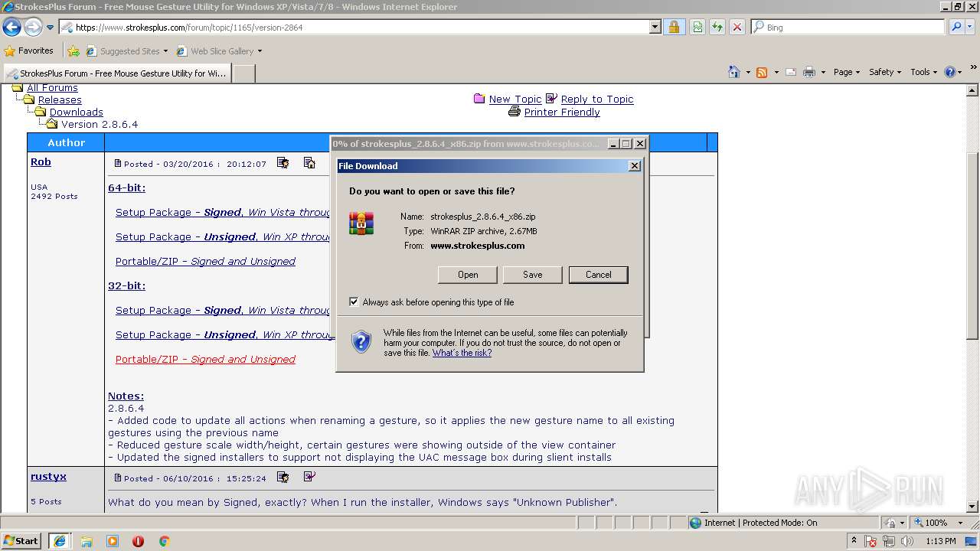This screenshot has width=980, height=551.
Task: Open the Web Slice Gallery favorites item
Action: (219, 51)
